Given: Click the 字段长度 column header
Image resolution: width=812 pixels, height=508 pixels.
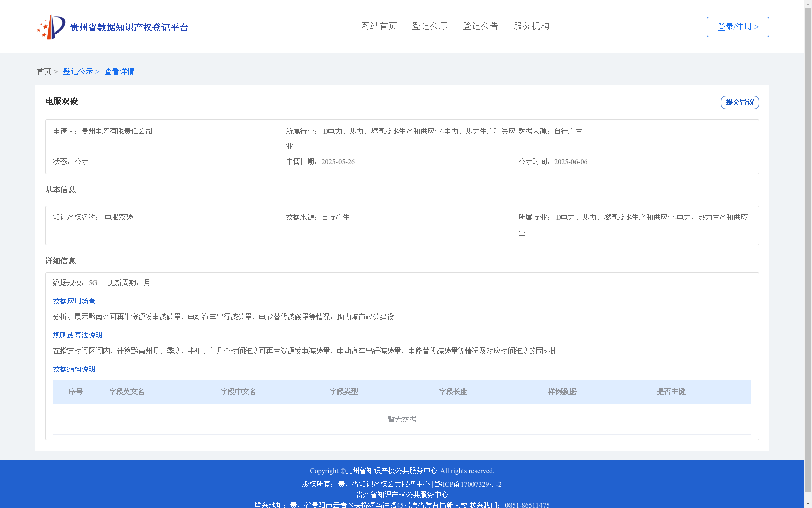Looking at the screenshot, I should pyautogui.click(x=453, y=392).
